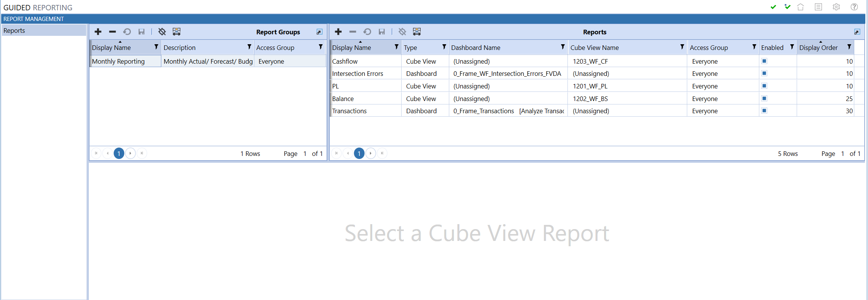This screenshot has height=300, width=868.
Task: Select page 1 in Report Groups pager
Action: 119,153
